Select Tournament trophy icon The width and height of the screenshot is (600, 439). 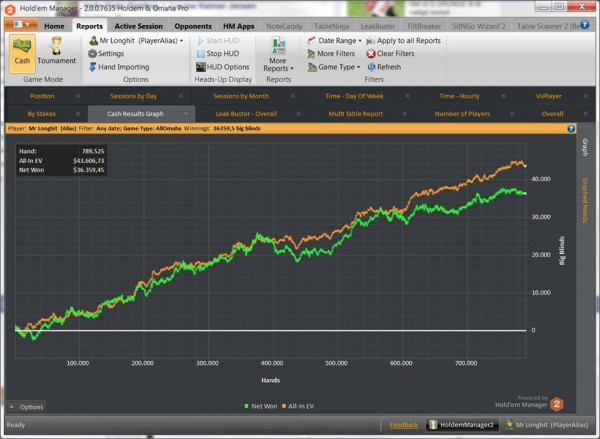(57, 46)
